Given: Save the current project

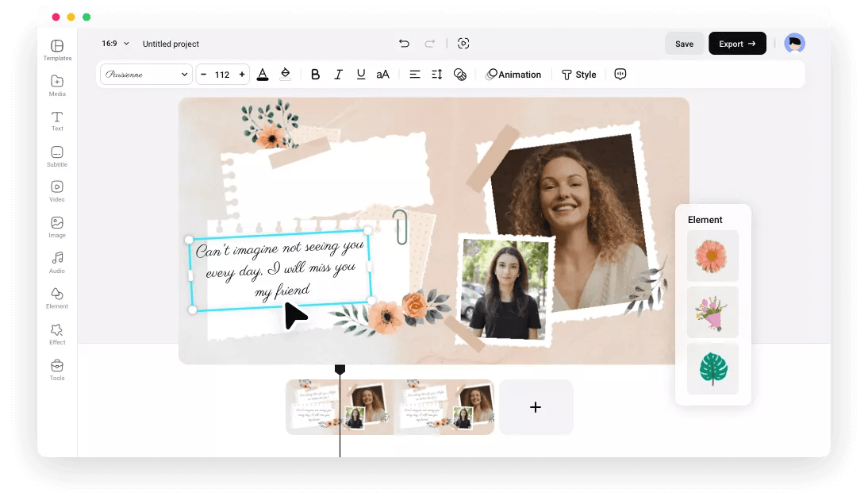Looking at the screenshot, I should tap(684, 44).
